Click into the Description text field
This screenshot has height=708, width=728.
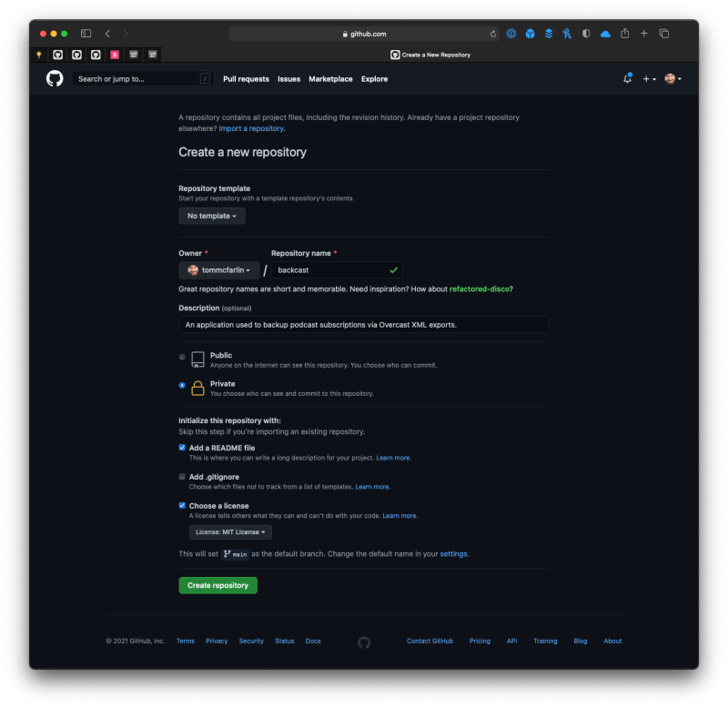click(363, 325)
